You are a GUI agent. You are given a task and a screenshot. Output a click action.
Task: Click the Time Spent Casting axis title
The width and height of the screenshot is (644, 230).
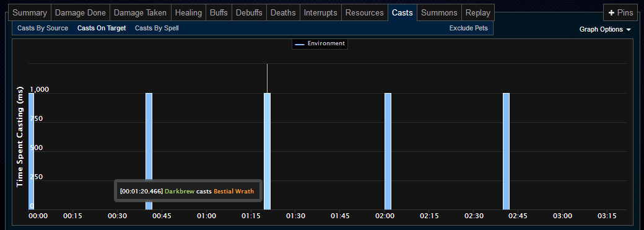[19, 136]
